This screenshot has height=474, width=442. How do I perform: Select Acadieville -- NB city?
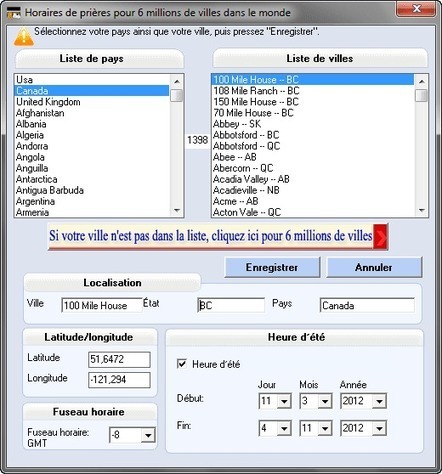pyautogui.click(x=313, y=190)
